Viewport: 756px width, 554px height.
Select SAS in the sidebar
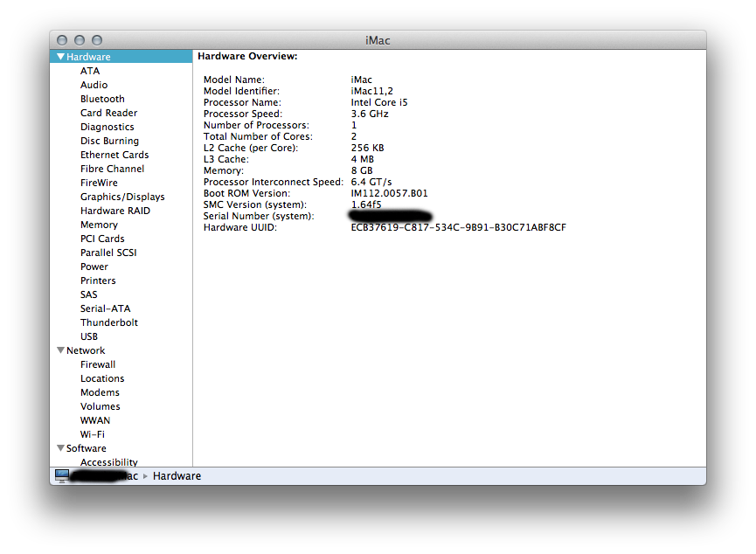point(89,294)
